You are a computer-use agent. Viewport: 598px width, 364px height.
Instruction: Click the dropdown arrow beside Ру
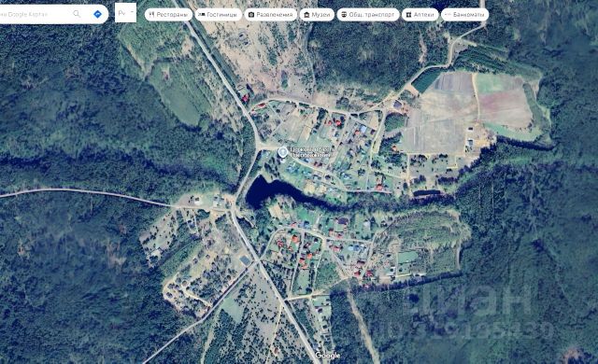coord(132,12)
